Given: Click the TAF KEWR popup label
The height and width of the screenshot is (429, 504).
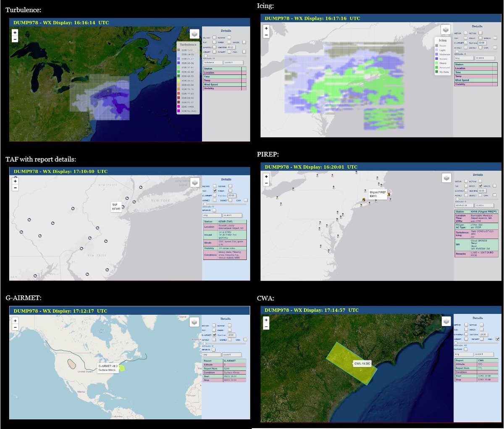Looking at the screenshot, I should tap(116, 207).
